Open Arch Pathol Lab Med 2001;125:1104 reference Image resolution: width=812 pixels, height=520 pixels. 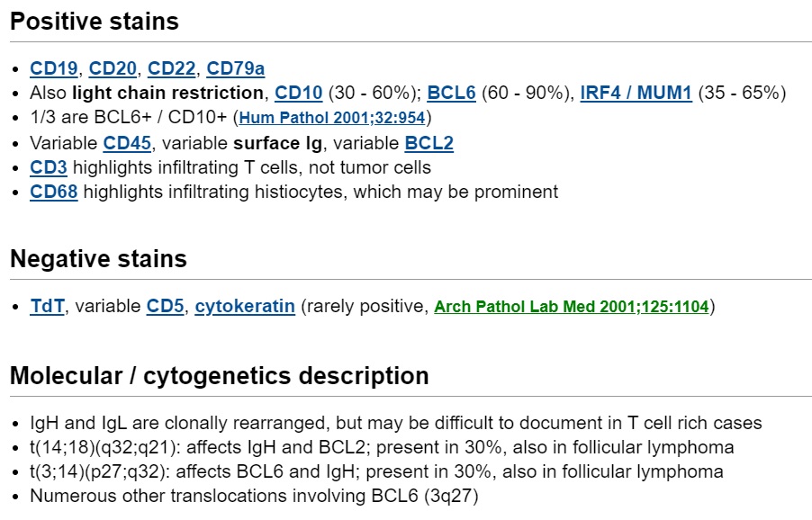[572, 306]
